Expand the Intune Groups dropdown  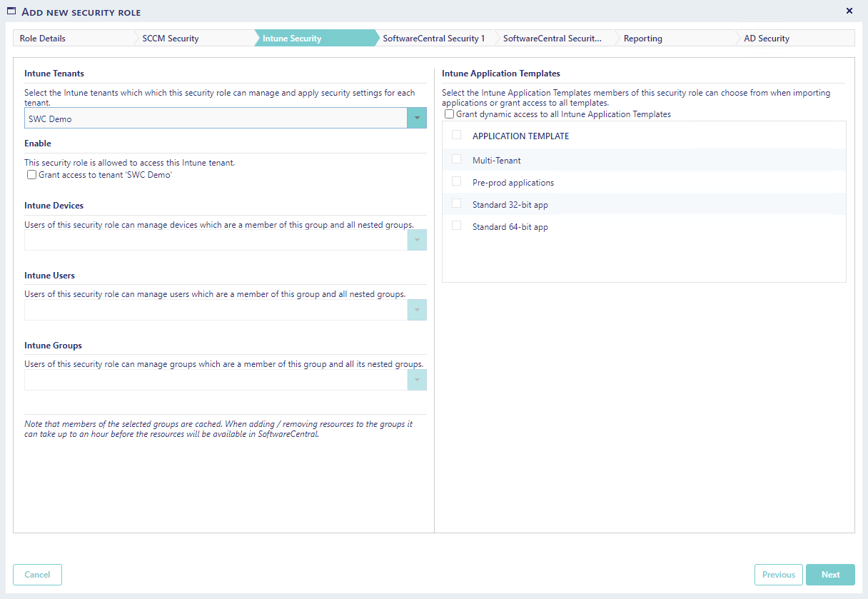tap(416, 380)
